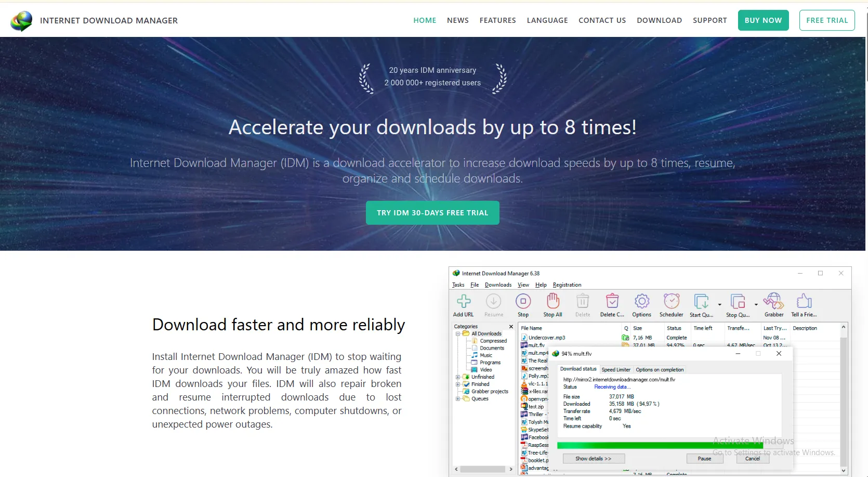This screenshot has width=868, height=477.
Task: Click TRY IDM 30-DAYS FREE TRIAL button
Action: (432, 213)
